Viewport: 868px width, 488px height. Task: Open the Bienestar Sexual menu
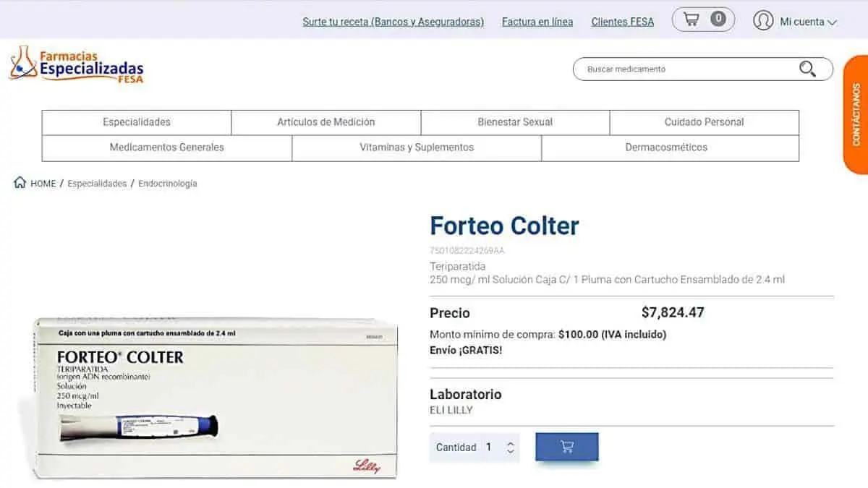coord(515,122)
